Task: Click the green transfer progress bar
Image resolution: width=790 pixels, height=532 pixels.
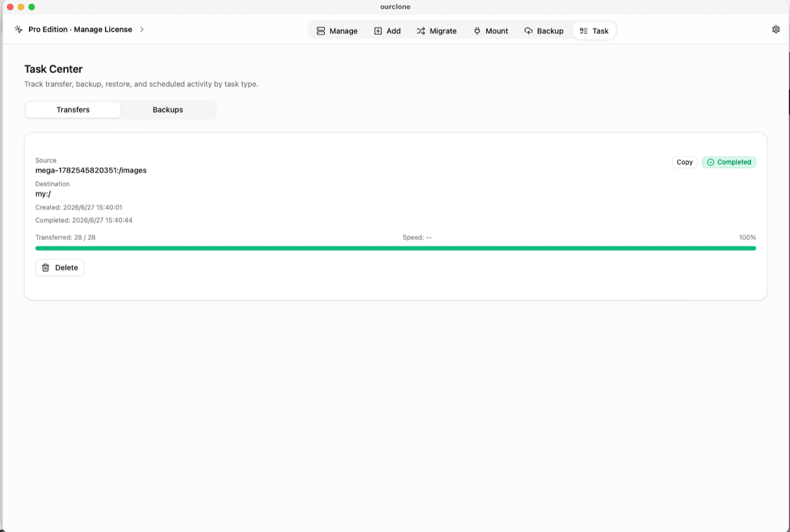Action: point(396,248)
